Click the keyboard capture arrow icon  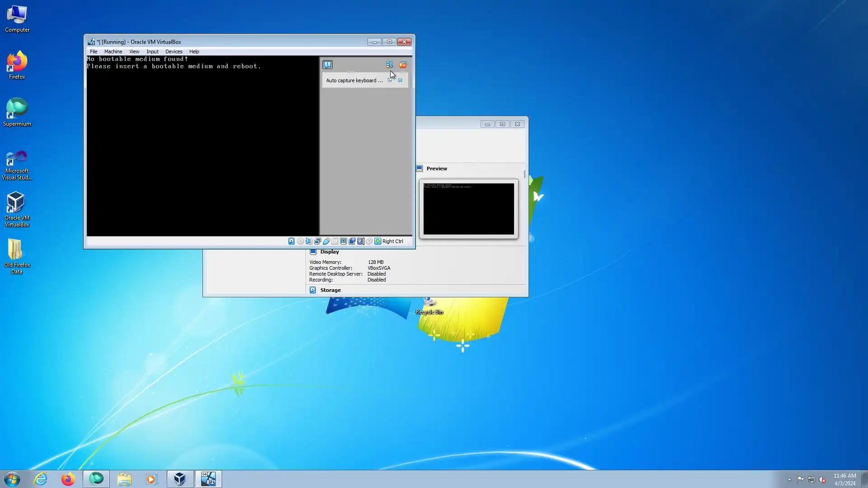[377, 241]
